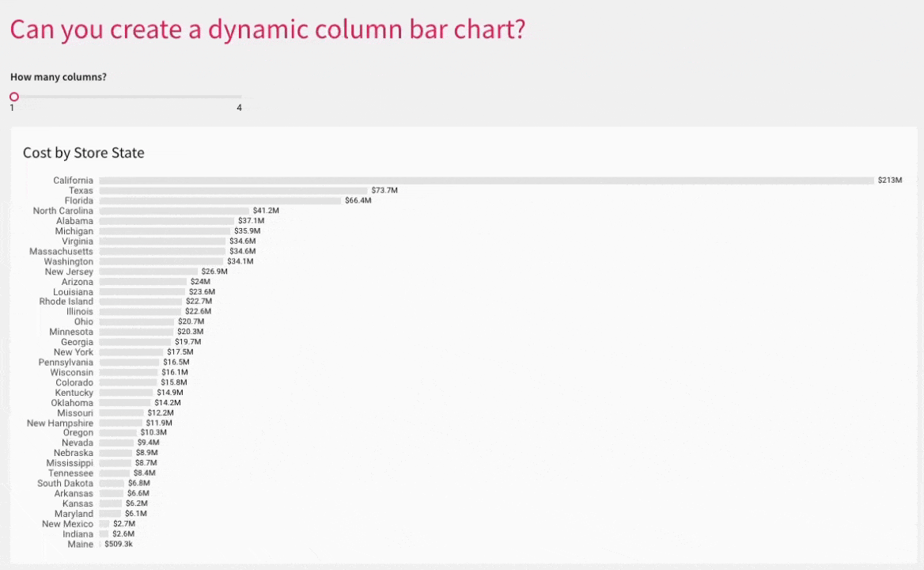Click the New Jersey axis label
This screenshot has height=570, width=924.
pyautogui.click(x=69, y=272)
